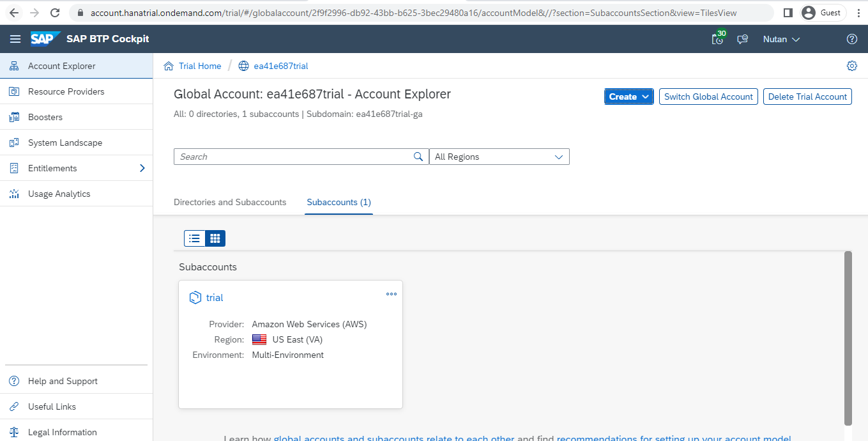The width and height of the screenshot is (868, 441).
Task: Open the Nutan user menu
Action: pyautogui.click(x=781, y=39)
